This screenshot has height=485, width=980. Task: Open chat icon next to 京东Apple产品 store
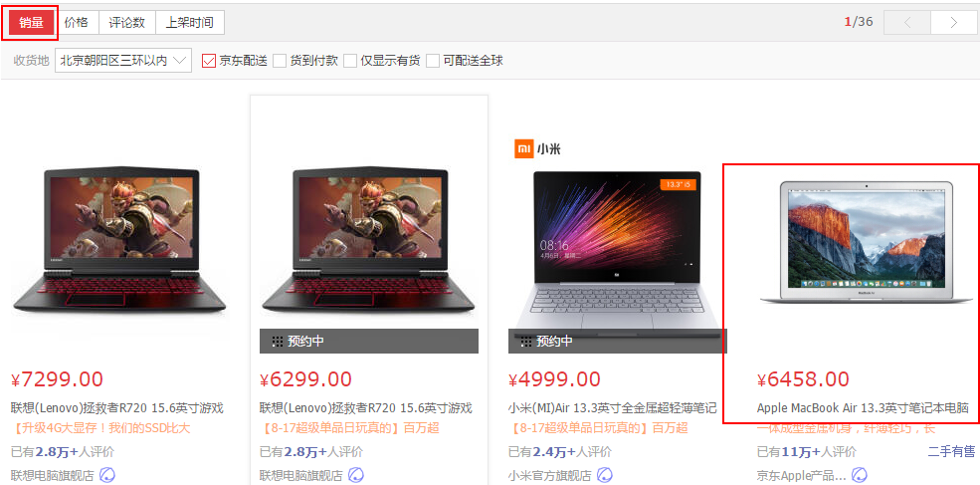860,475
